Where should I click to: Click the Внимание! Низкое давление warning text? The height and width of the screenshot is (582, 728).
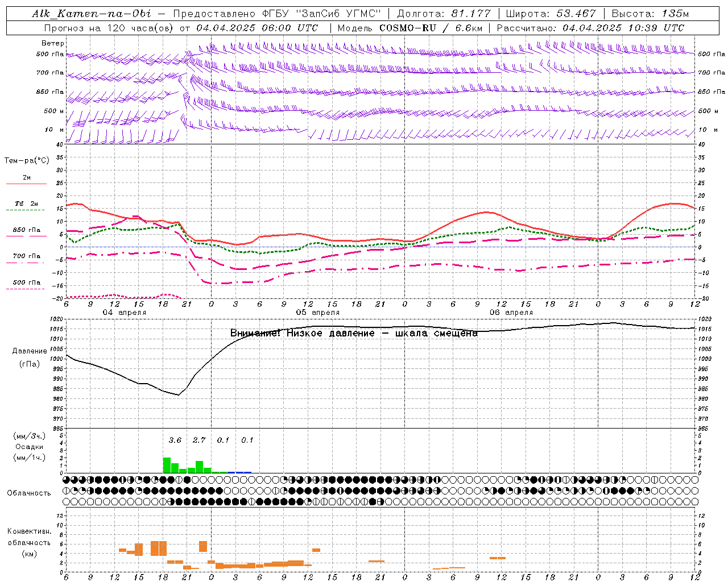[354, 334]
